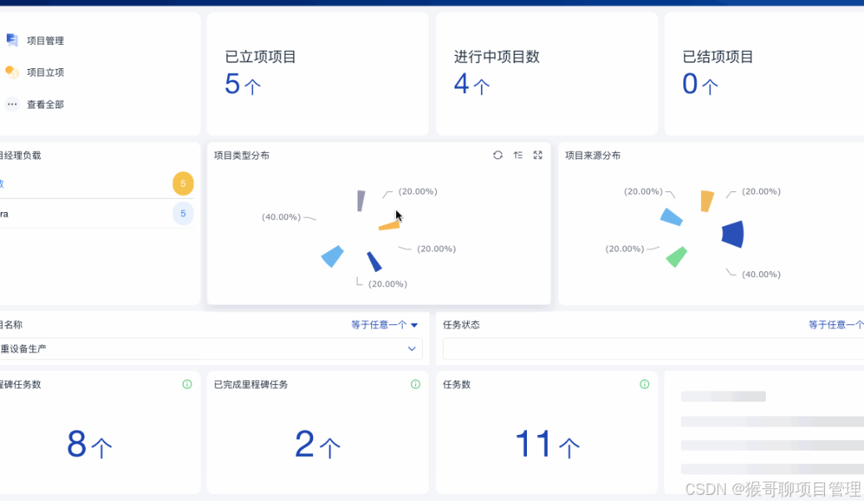Click the light blue slice in 项目来源分布
The image size is (864, 504).
(672, 217)
